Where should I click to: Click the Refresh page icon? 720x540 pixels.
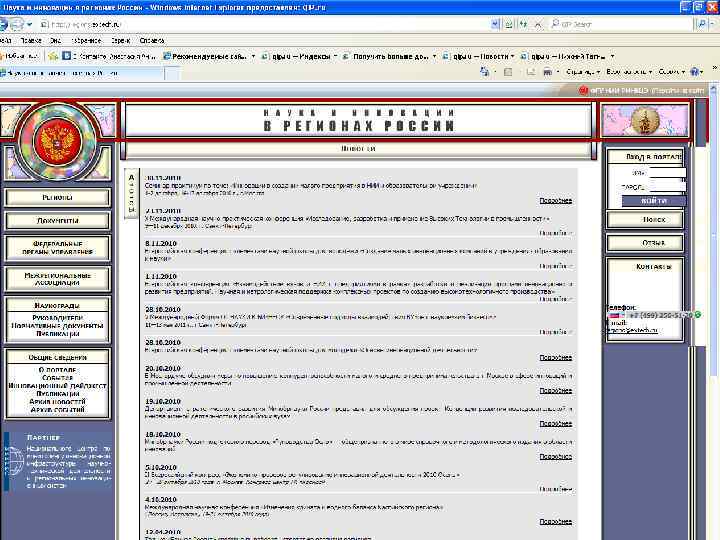coord(523,24)
